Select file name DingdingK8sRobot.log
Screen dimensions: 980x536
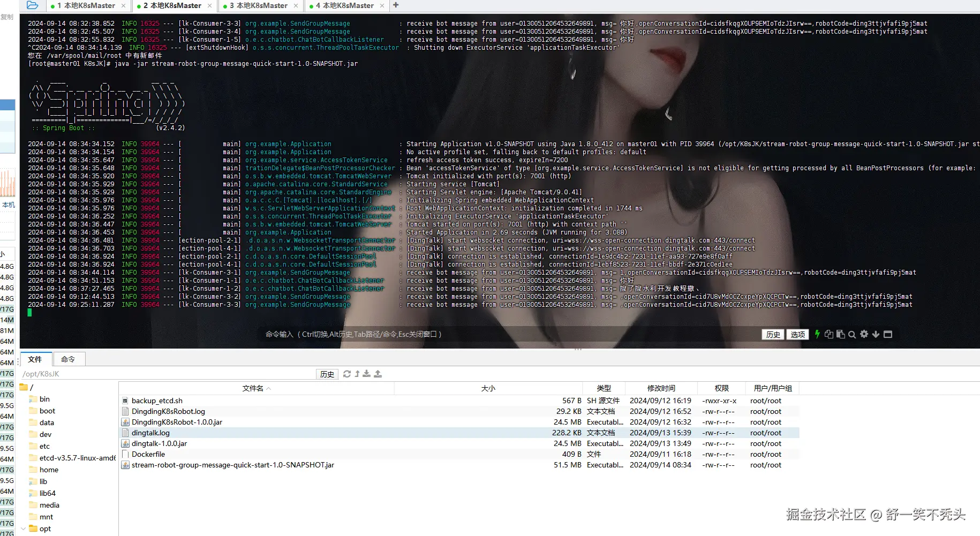tap(168, 411)
